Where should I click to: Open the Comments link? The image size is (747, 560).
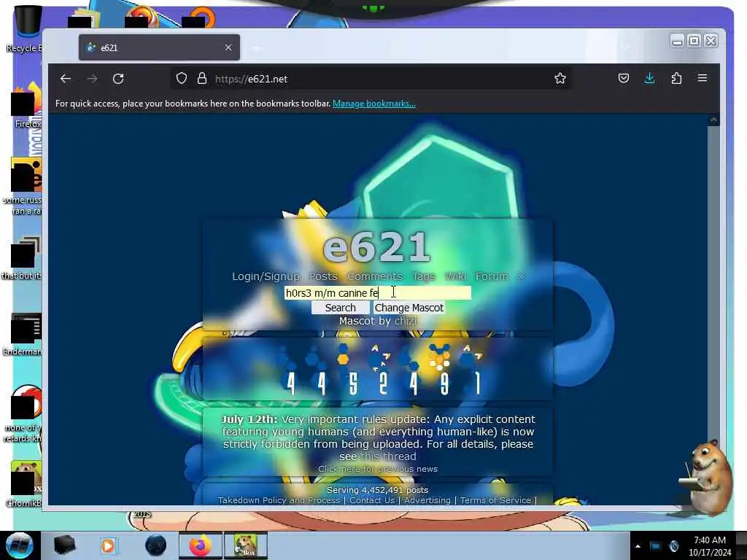point(374,276)
